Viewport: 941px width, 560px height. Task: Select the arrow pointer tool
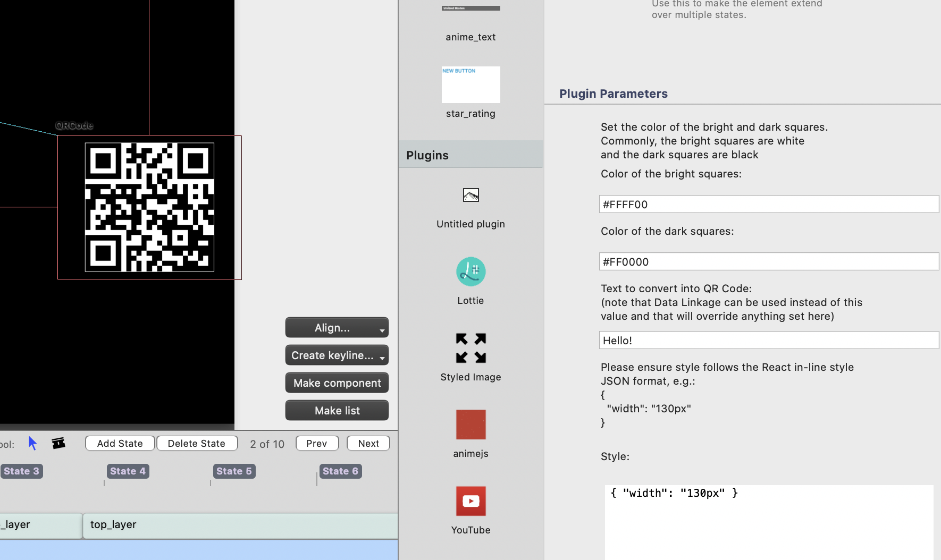tap(32, 443)
